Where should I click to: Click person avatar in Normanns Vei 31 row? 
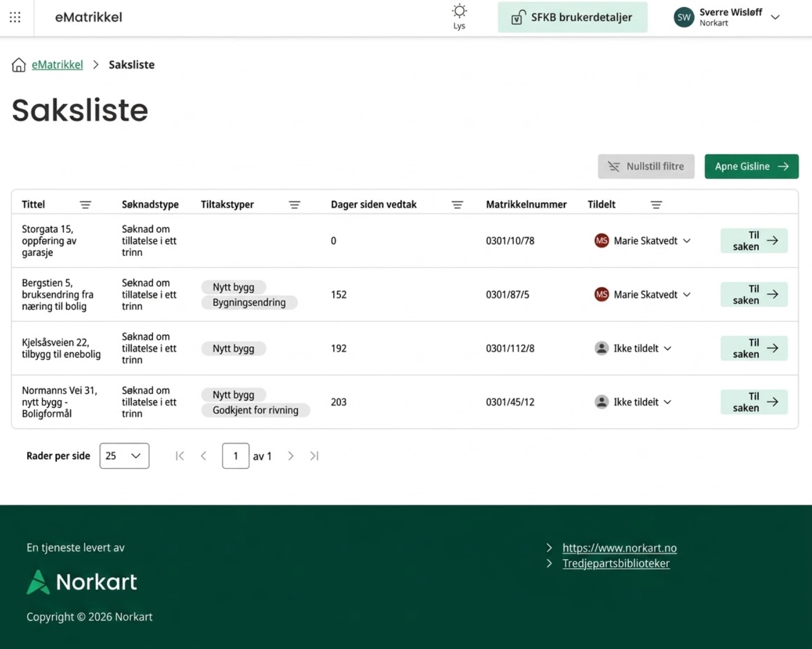(x=602, y=402)
